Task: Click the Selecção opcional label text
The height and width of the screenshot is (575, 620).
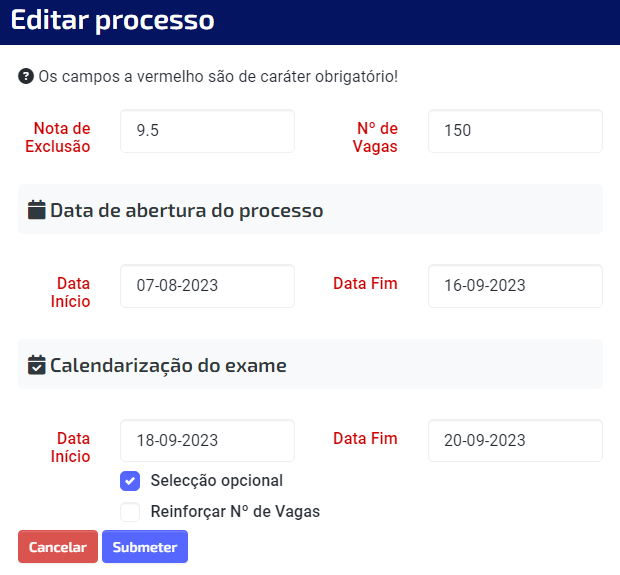Action: (x=217, y=481)
